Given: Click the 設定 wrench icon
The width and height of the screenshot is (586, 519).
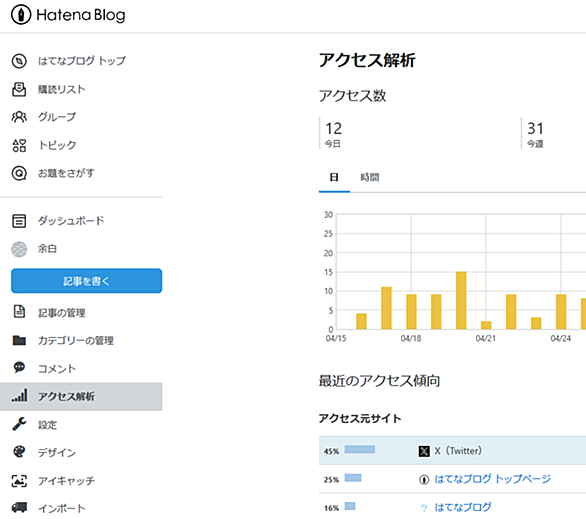Looking at the screenshot, I should [19, 424].
